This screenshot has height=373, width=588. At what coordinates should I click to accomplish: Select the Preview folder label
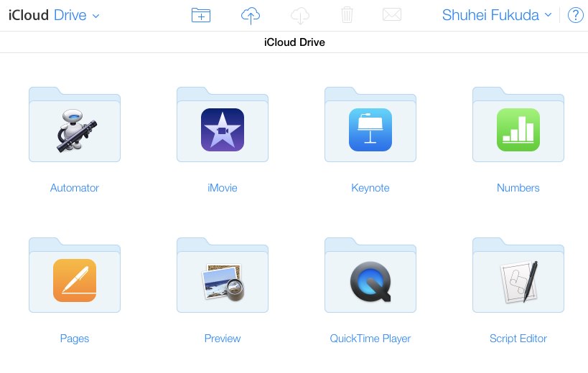pos(223,338)
